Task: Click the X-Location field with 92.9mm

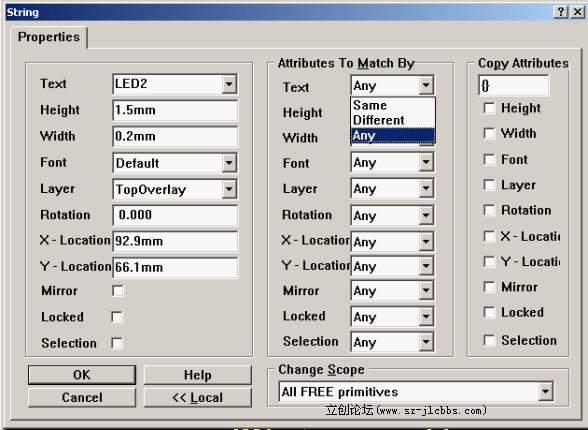Action: 175,241
